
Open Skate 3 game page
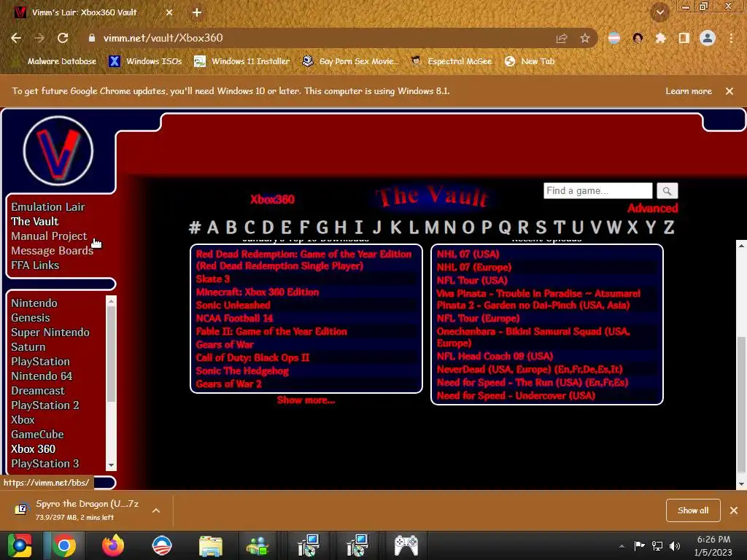tap(213, 279)
